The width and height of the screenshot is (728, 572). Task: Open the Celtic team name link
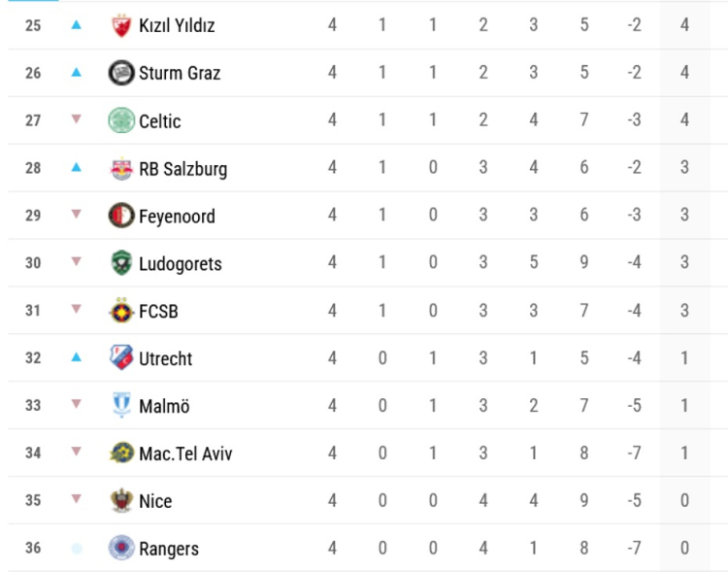[160, 121]
